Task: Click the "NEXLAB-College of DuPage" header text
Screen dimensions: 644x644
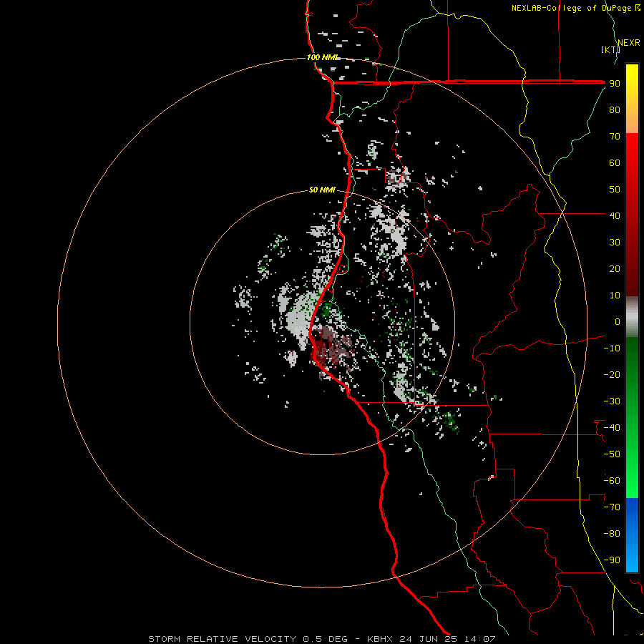Action: pos(572,8)
